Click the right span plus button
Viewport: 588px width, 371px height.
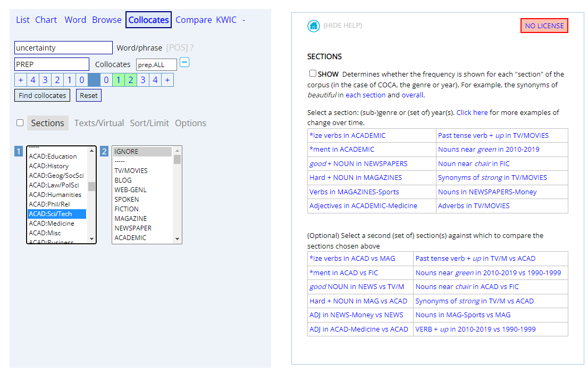coord(167,80)
